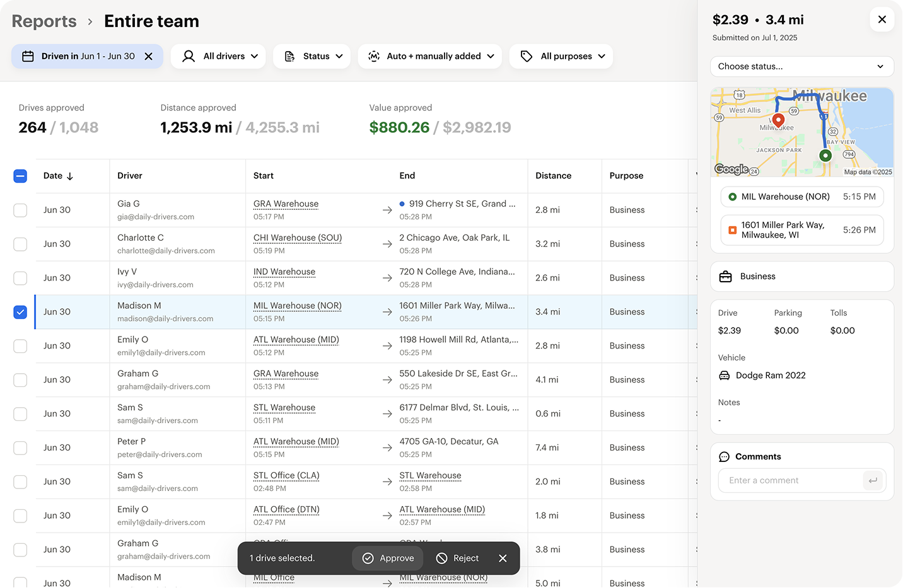The width and height of the screenshot is (903, 588).
Task: Click the Date column sort arrow
Action: tap(70, 176)
